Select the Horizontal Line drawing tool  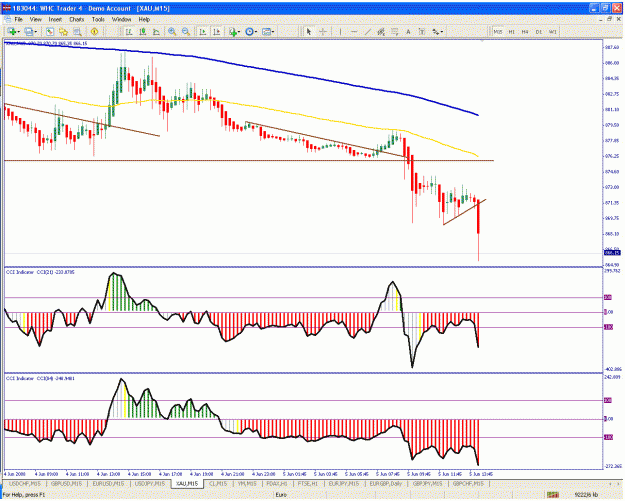(x=354, y=31)
